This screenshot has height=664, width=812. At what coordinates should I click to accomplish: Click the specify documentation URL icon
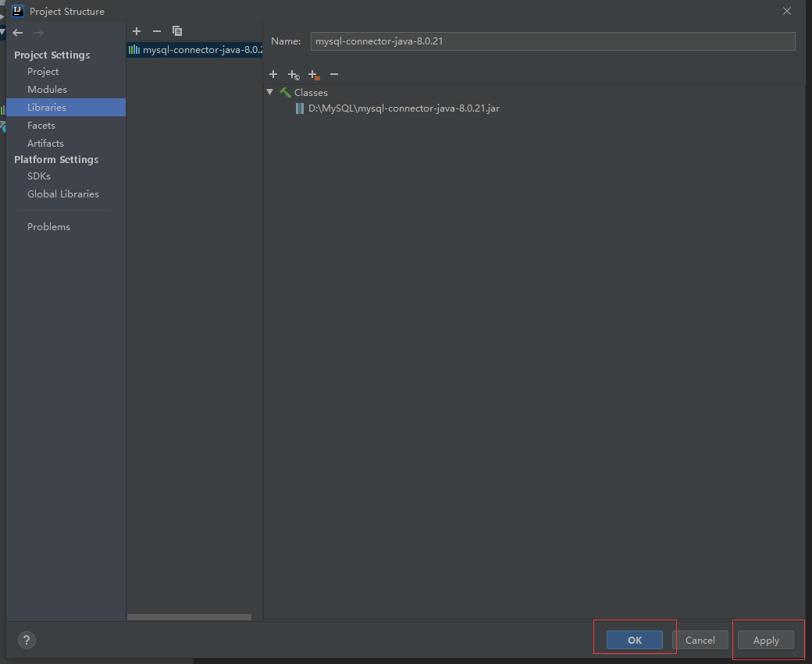(294, 75)
